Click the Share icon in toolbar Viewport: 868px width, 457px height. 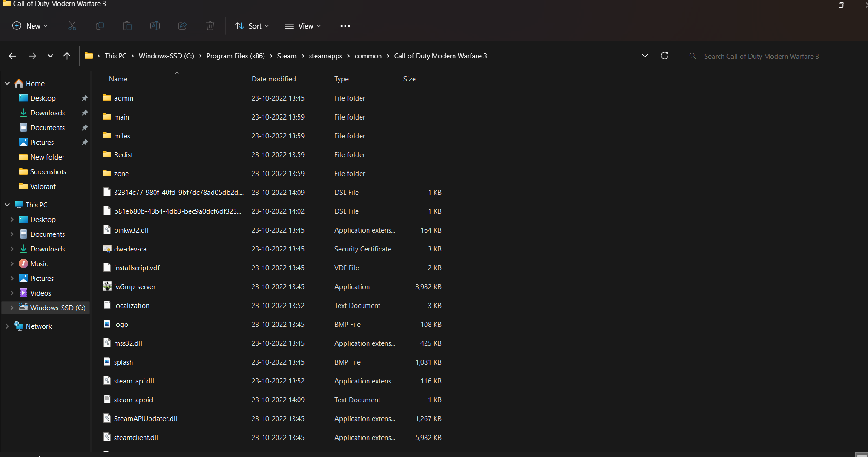[x=183, y=26]
